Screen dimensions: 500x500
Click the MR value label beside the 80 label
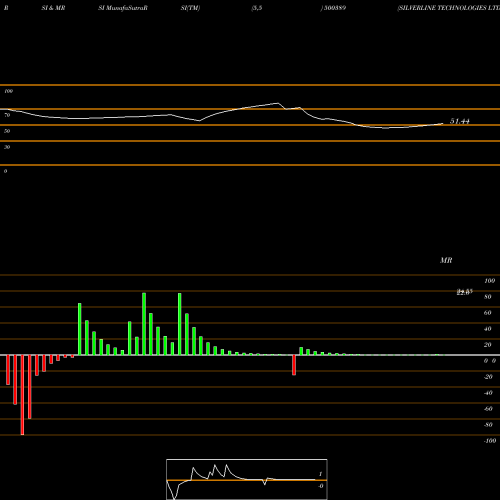tap(465, 292)
